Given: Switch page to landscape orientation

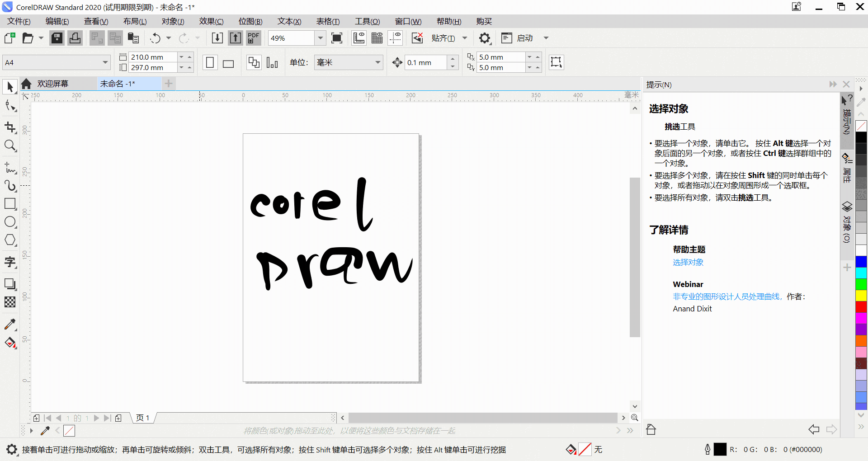Looking at the screenshot, I should coord(228,62).
